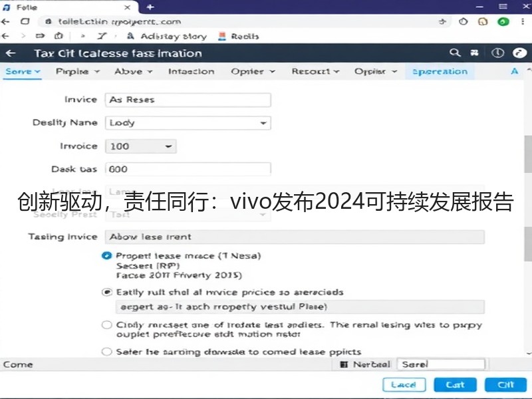Click the aegert ag- It aoch text box
Image resolution: width=532 pixels, height=399 pixels.
coord(300,307)
